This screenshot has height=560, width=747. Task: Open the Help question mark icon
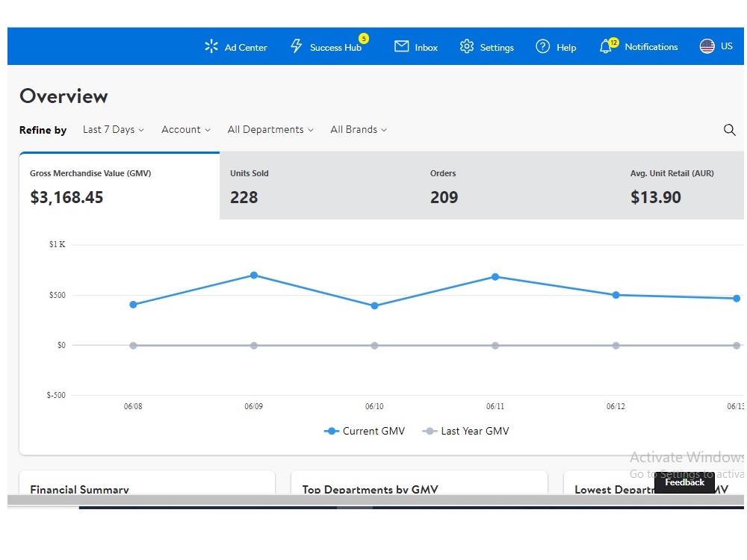pyautogui.click(x=542, y=46)
